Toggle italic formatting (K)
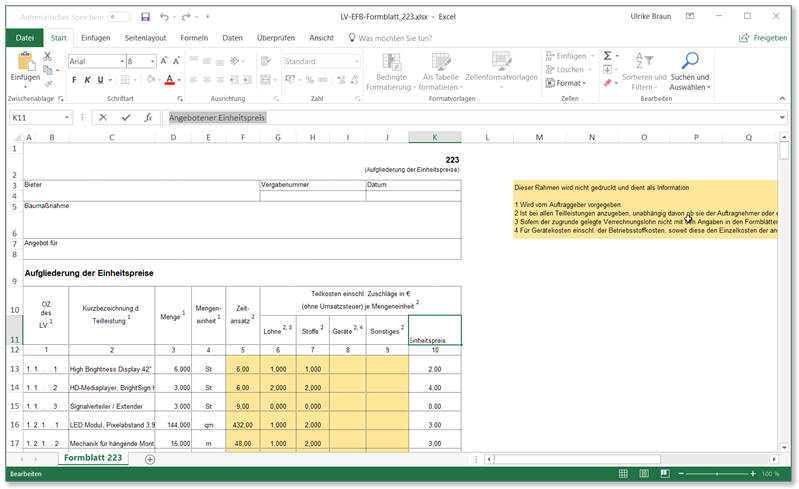 87,80
